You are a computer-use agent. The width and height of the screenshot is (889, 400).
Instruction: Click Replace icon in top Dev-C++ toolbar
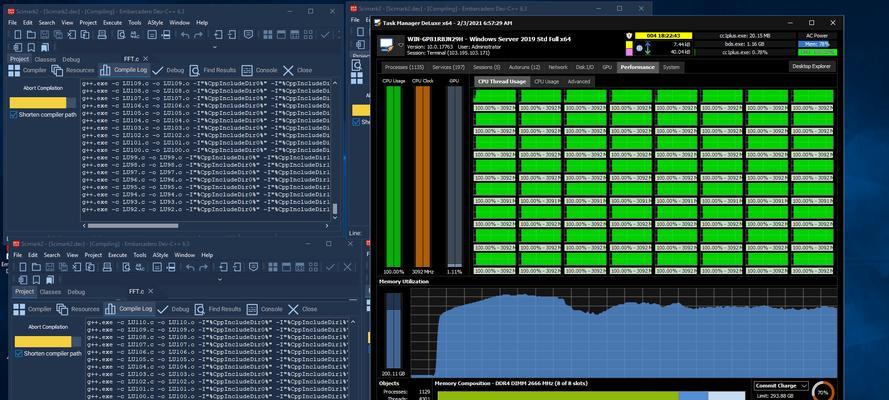pyautogui.click(x=136, y=35)
